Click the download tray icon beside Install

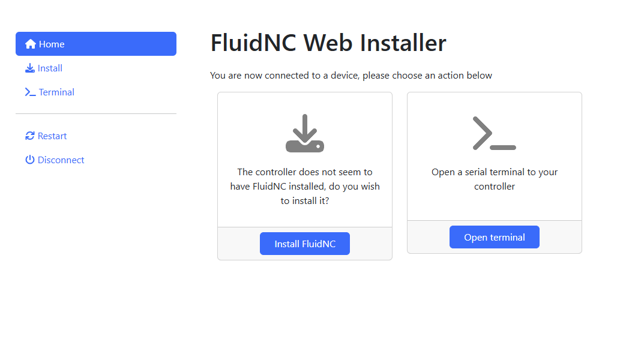pos(30,68)
